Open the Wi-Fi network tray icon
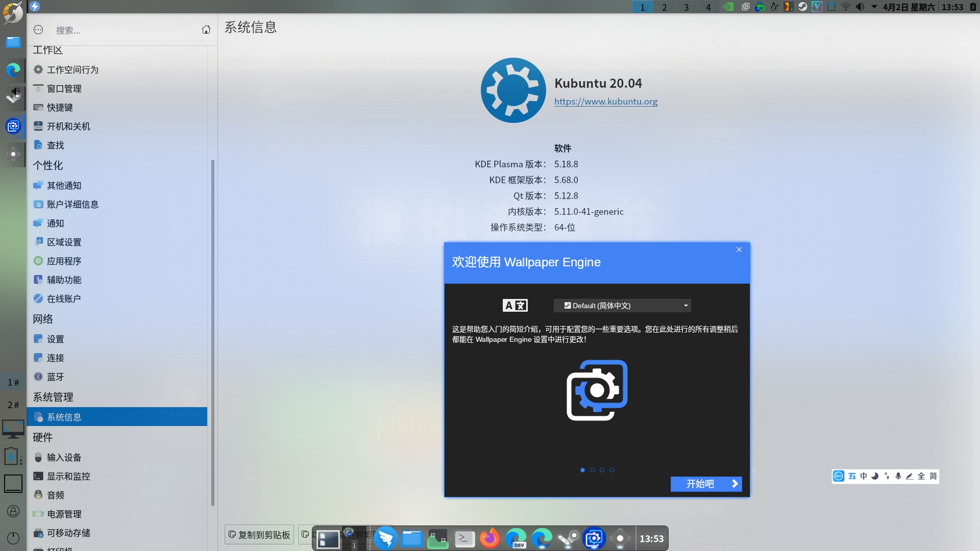980x551 pixels. pyautogui.click(x=846, y=7)
